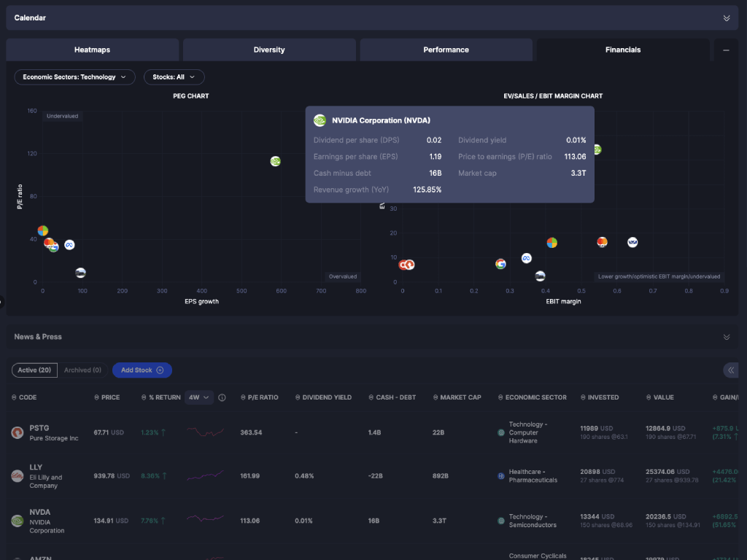Click the NVIDIA logo point in the PEG chart

(275, 161)
